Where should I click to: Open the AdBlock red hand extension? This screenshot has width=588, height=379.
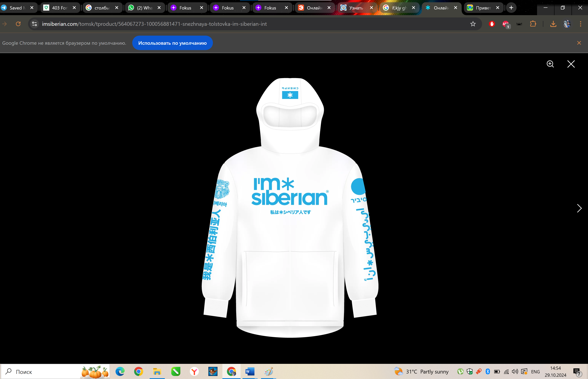coord(492,24)
